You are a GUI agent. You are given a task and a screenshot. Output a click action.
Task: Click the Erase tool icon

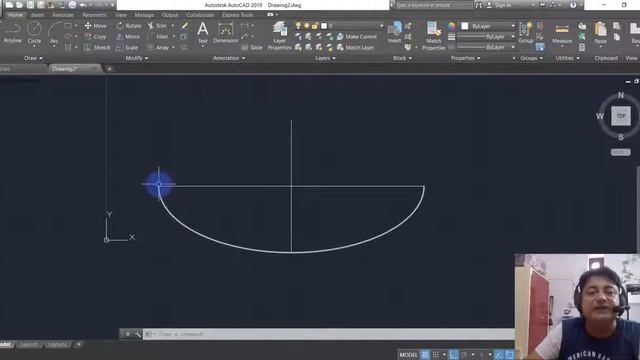click(185, 26)
